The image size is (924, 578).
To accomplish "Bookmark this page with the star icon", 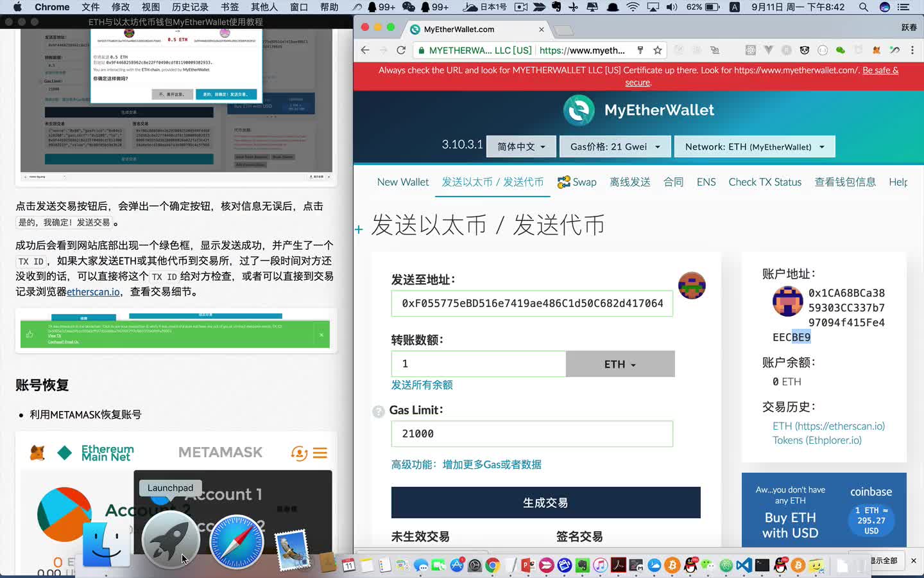I will [657, 50].
